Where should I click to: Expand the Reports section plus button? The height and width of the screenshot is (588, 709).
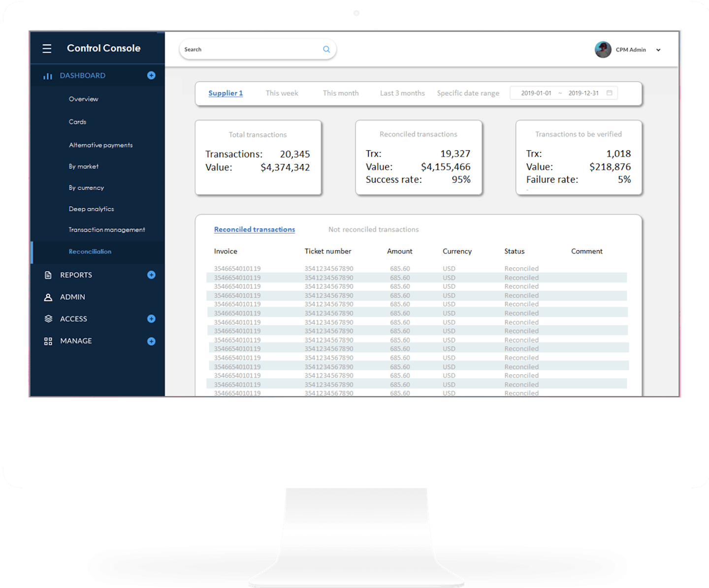(x=151, y=275)
